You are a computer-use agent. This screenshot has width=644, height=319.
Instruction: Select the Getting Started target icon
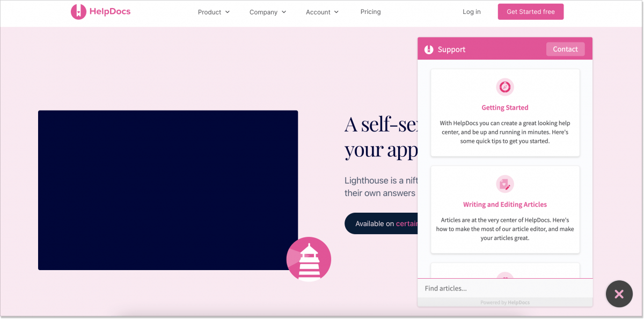point(504,86)
